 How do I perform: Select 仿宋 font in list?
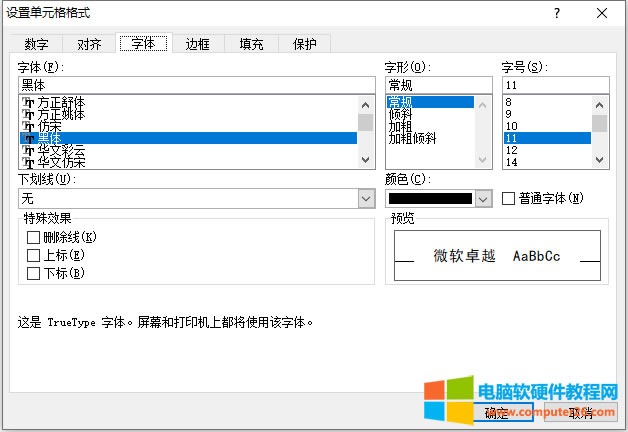click(49, 126)
